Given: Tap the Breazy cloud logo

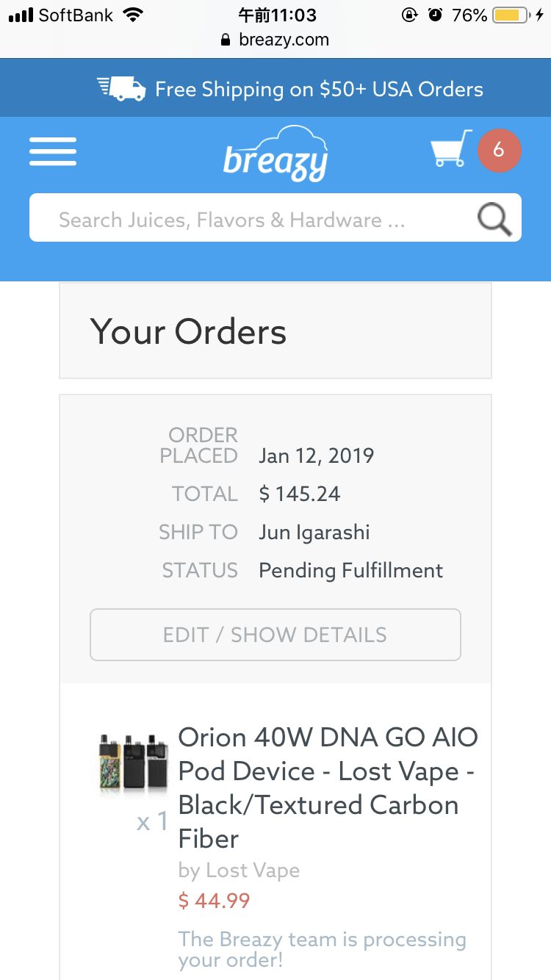Looking at the screenshot, I should click(x=275, y=154).
